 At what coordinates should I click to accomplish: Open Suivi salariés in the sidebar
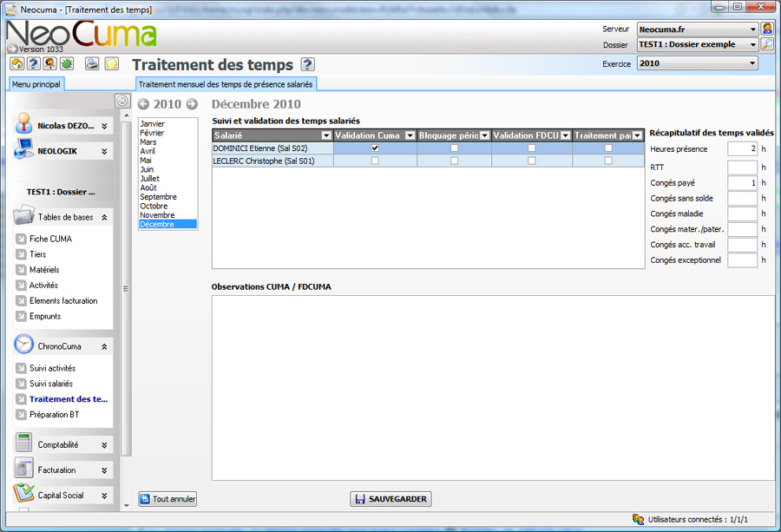[x=51, y=384]
